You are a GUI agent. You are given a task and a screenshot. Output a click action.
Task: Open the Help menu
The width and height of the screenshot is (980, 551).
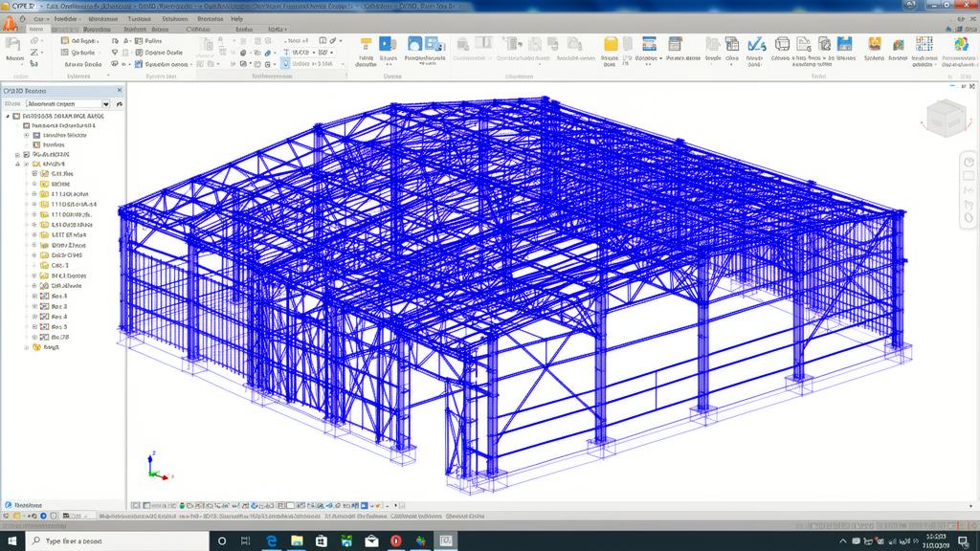[x=236, y=18]
